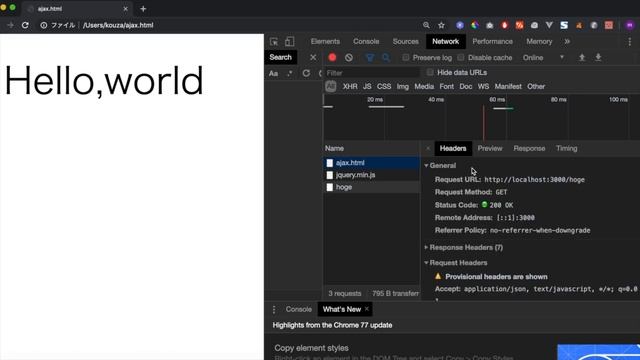This screenshot has height=360, width=640.
Task: Clear the network log
Action: pyautogui.click(x=349, y=58)
